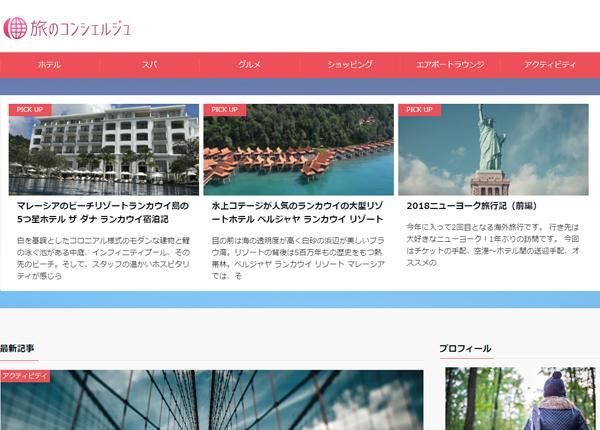Screen dimensions: 600x430
Task: Click the pink globe logo icon
Action: tap(15, 28)
